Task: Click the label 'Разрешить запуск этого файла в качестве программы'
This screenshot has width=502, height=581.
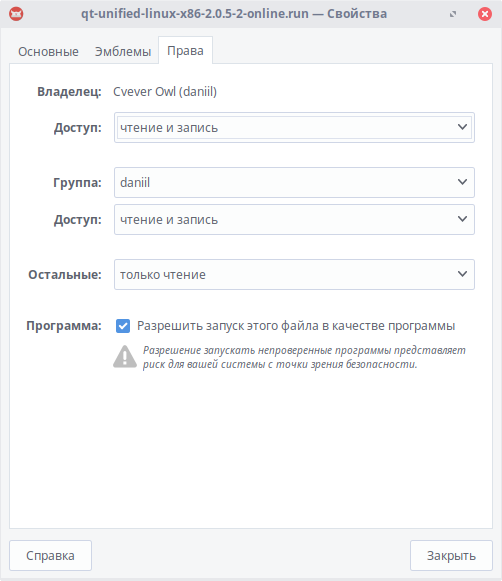Action: (296, 326)
